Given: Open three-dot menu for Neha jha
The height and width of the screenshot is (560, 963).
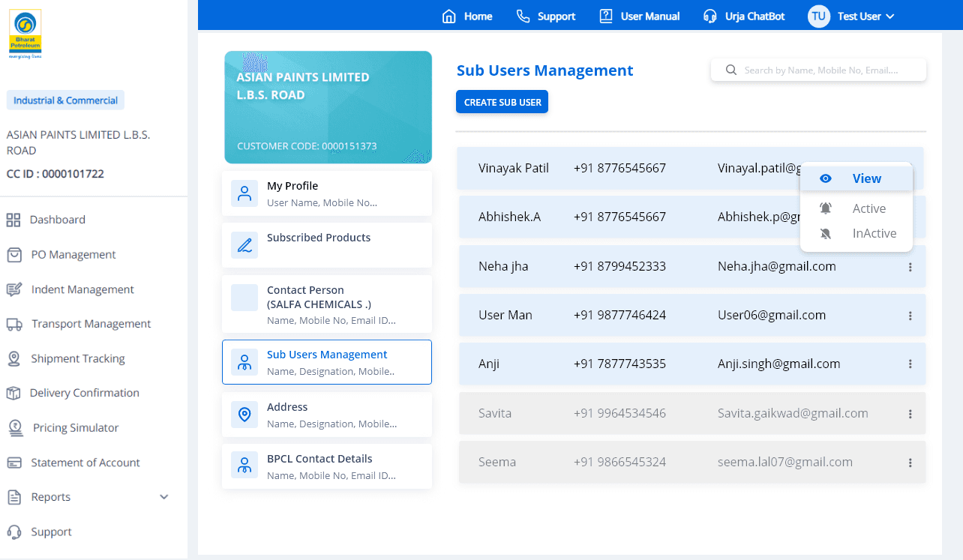Looking at the screenshot, I should coord(910,267).
